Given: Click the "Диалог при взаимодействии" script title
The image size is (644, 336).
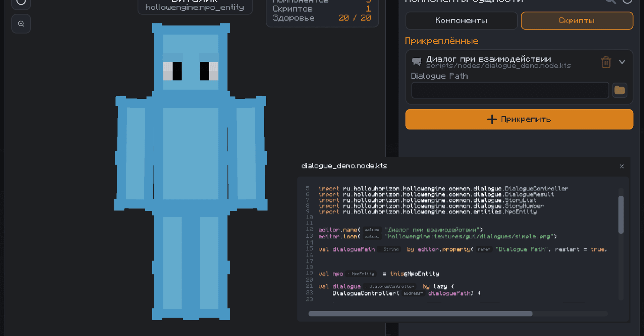Looking at the screenshot, I should click(489, 59).
